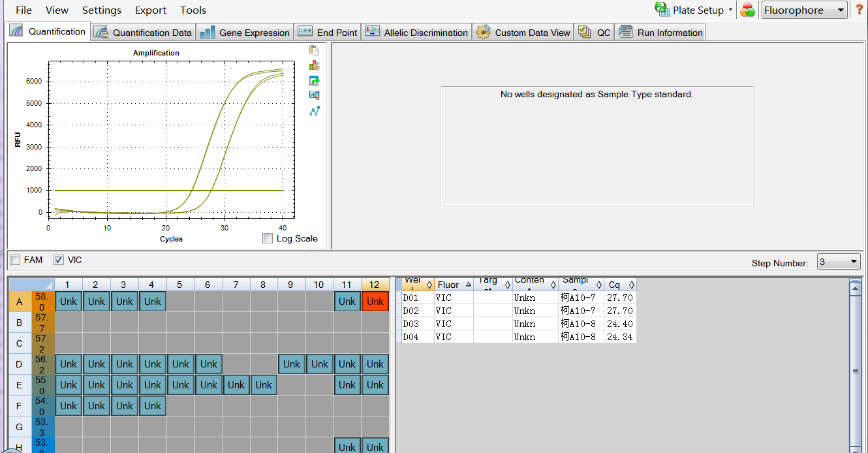This screenshot has width=868, height=453.
Task: Open the Tools menu
Action: coord(193,10)
